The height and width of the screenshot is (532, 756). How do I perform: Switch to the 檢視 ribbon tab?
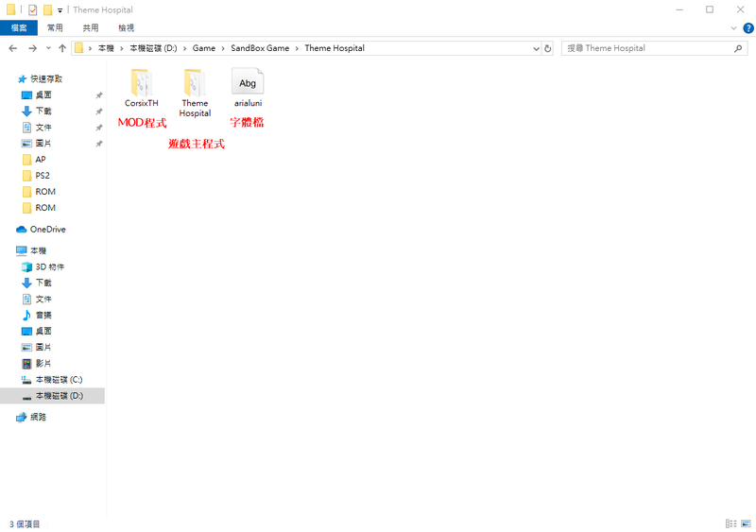click(x=127, y=28)
